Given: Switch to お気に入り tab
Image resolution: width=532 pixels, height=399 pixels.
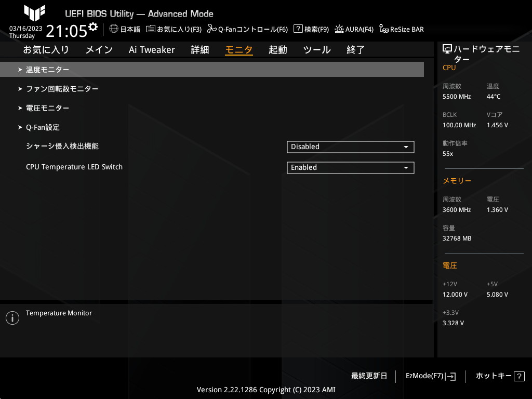Looking at the screenshot, I should click(46, 49).
